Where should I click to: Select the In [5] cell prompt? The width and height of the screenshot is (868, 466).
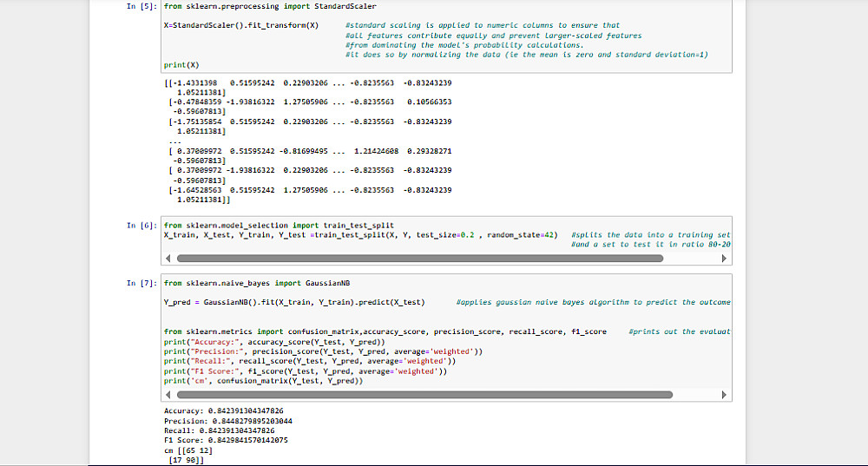141,7
